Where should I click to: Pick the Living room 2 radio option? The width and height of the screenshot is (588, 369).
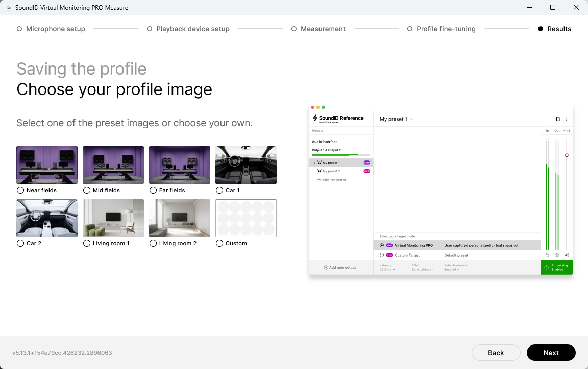click(153, 243)
